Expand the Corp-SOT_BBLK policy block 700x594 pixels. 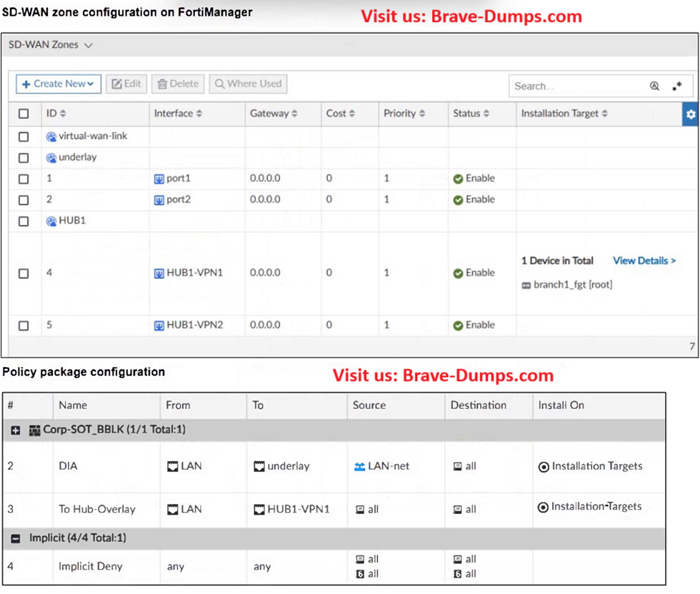click(x=16, y=431)
